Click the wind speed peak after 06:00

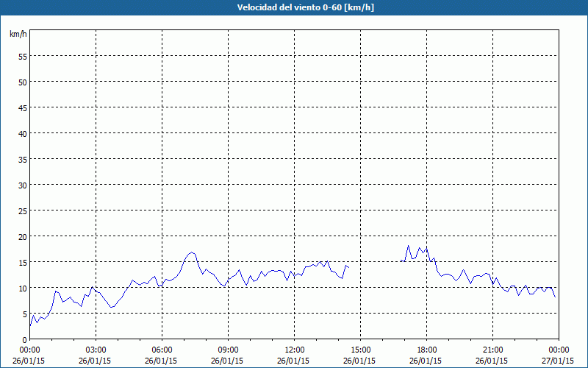(192, 252)
